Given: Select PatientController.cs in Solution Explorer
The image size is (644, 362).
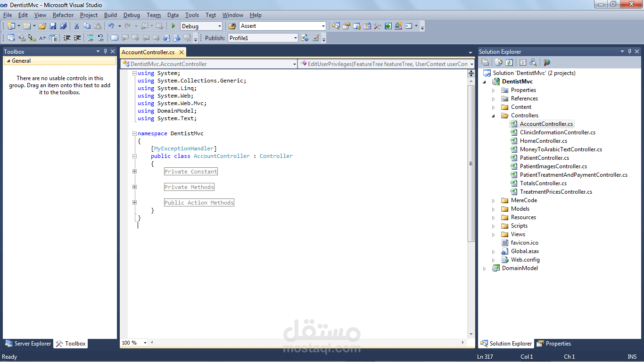Looking at the screenshot, I should [544, 158].
